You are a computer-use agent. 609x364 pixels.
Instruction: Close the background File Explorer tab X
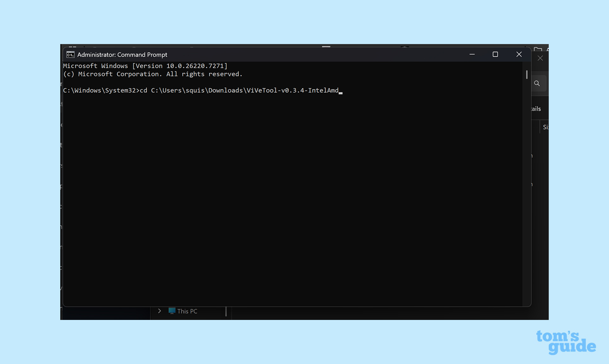[540, 58]
